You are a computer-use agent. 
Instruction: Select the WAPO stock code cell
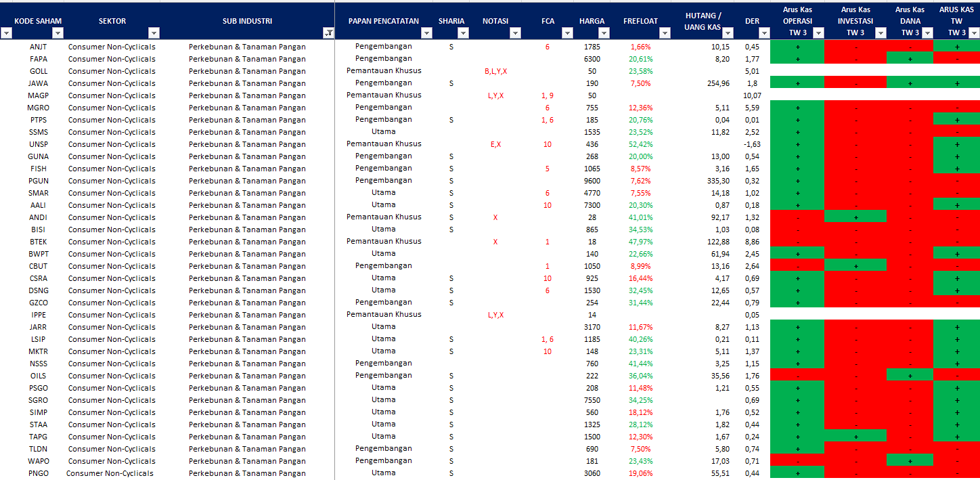click(x=39, y=461)
